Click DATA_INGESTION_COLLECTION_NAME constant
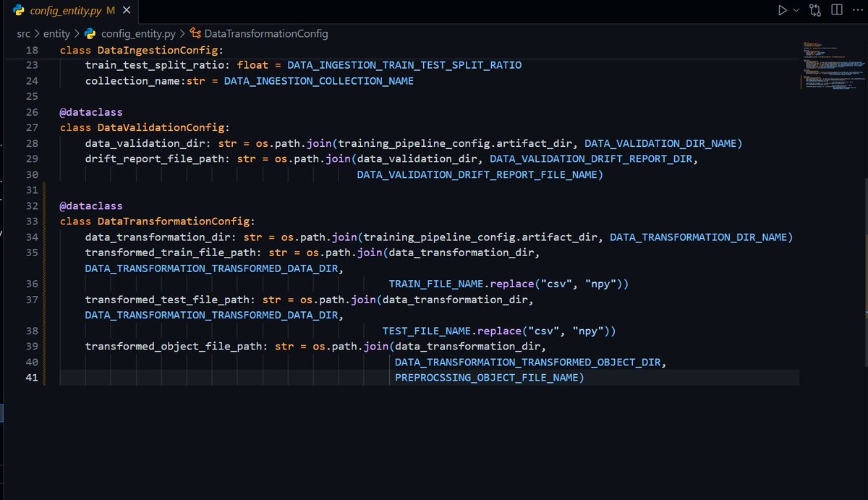868x500 pixels. point(319,81)
